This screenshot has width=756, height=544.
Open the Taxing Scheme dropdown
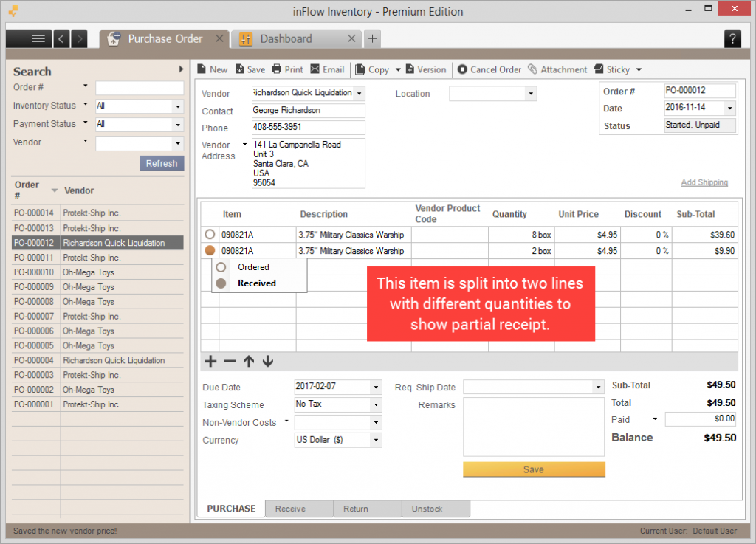376,404
